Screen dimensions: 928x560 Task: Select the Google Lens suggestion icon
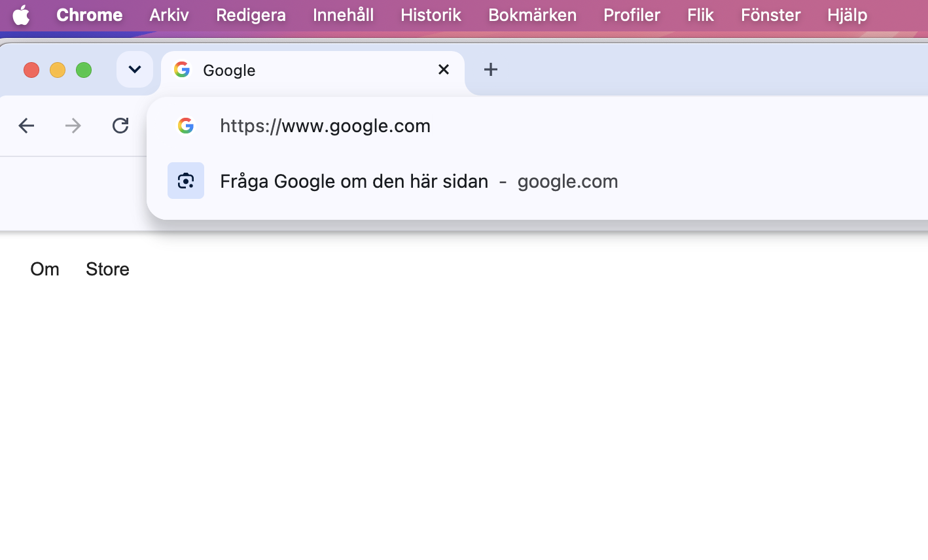tap(186, 181)
